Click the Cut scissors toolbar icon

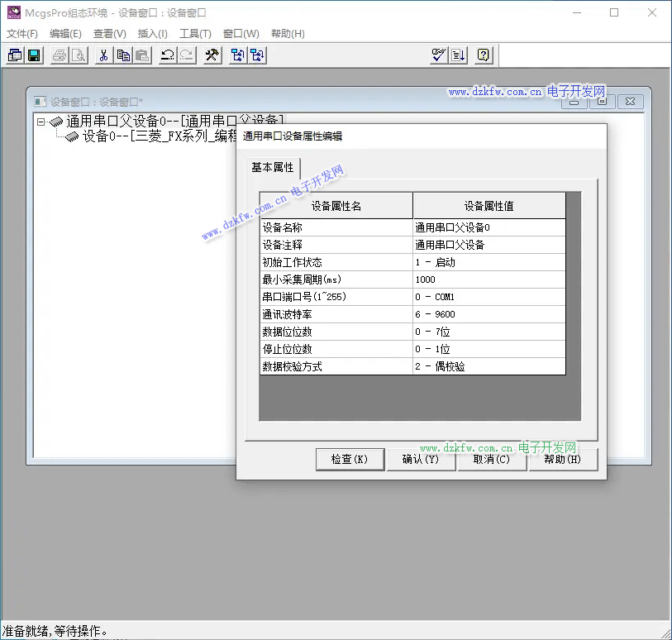103,55
